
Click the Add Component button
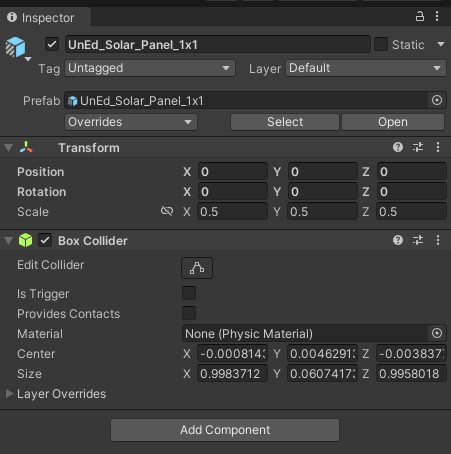(x=225, y=430)
